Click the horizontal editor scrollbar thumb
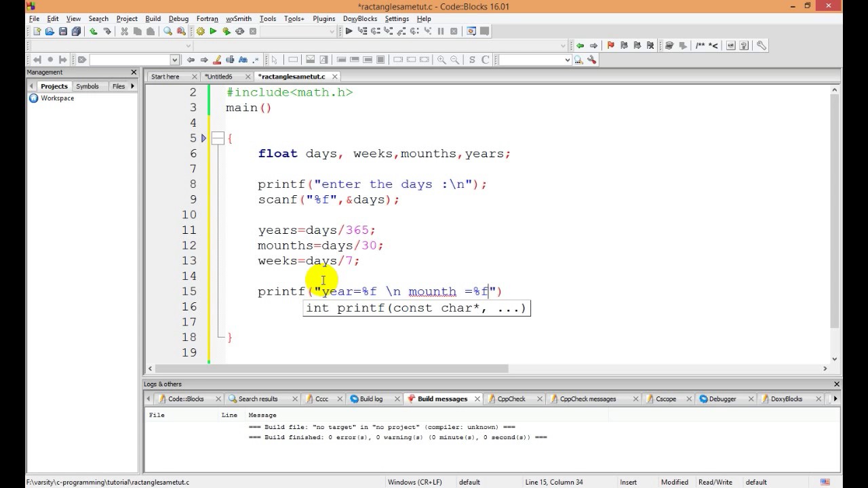Screen dimensions: 868x488 pyautogui.click(x=331, y=368)
